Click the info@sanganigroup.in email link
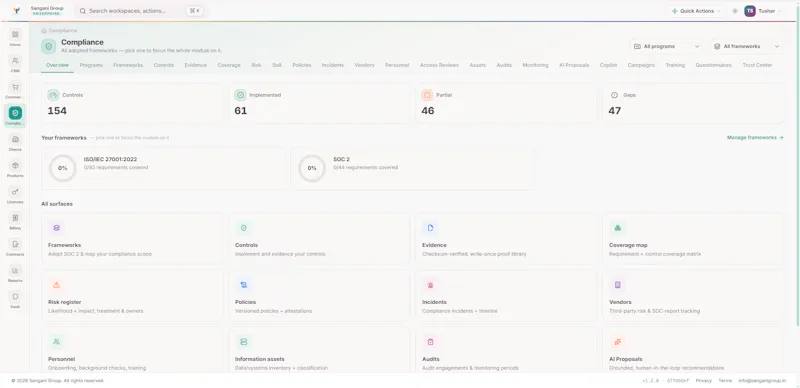Screen dimensions: 800x388 click(762, 380)
